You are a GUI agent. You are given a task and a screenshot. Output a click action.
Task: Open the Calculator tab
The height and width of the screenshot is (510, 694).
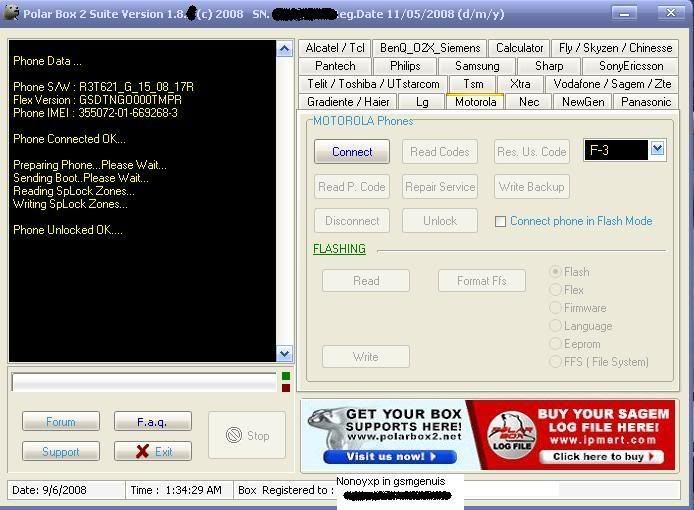tap(519, 48)
